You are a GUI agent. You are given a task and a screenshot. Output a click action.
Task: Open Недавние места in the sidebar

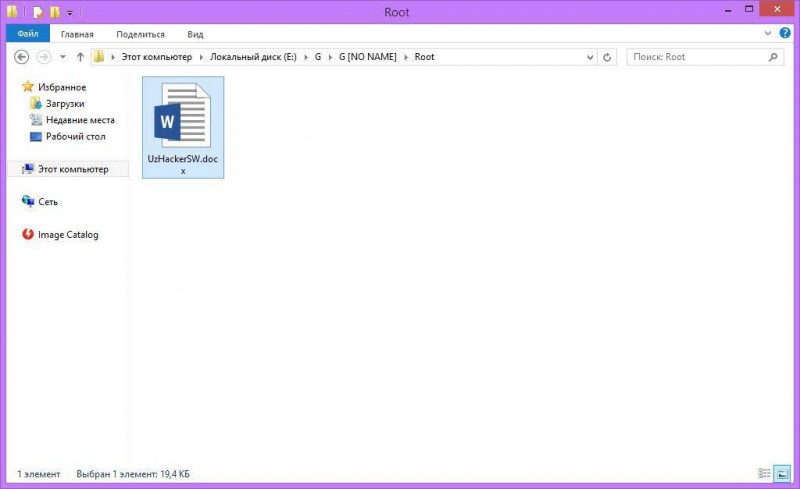[x=80, y=120]
